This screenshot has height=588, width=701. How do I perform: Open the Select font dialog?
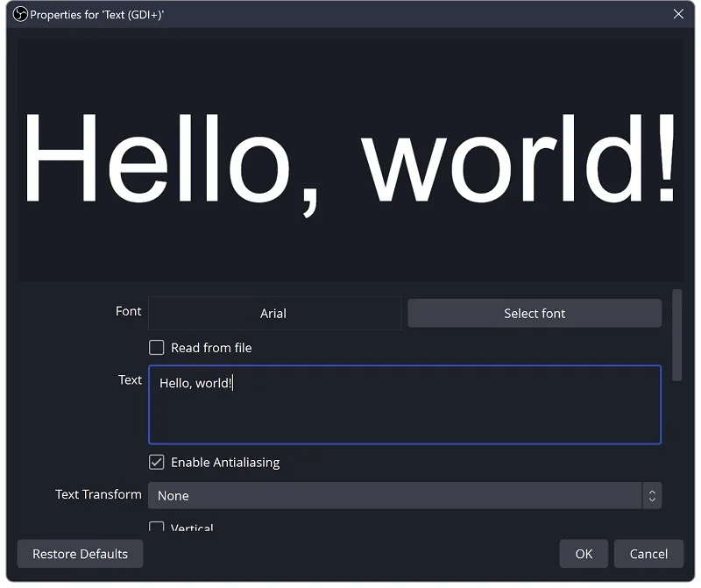[535, 313]
